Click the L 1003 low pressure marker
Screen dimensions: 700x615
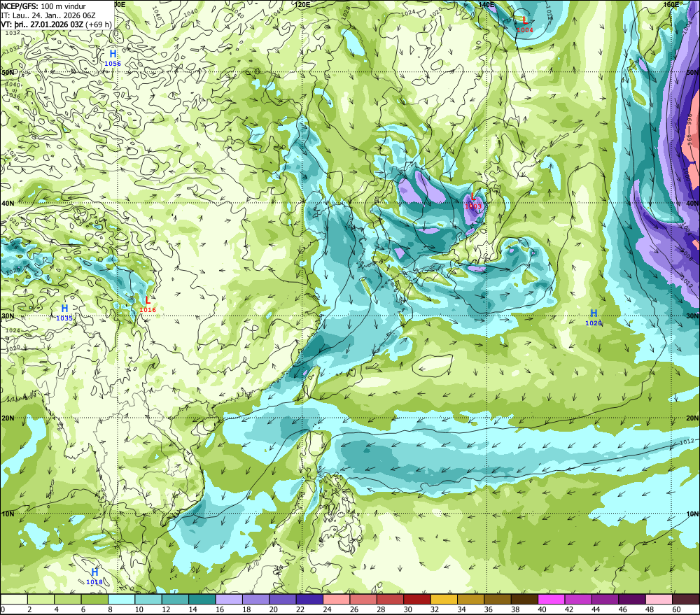[x=473, y=201]
